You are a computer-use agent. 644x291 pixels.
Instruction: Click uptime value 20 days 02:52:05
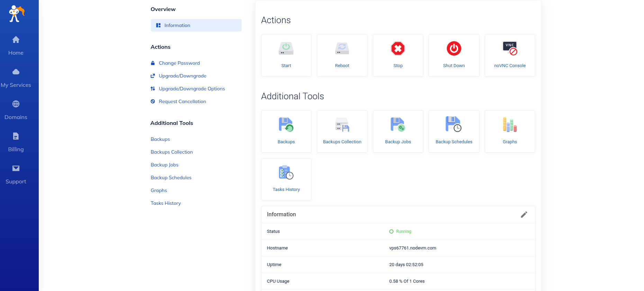pos(406,265)
